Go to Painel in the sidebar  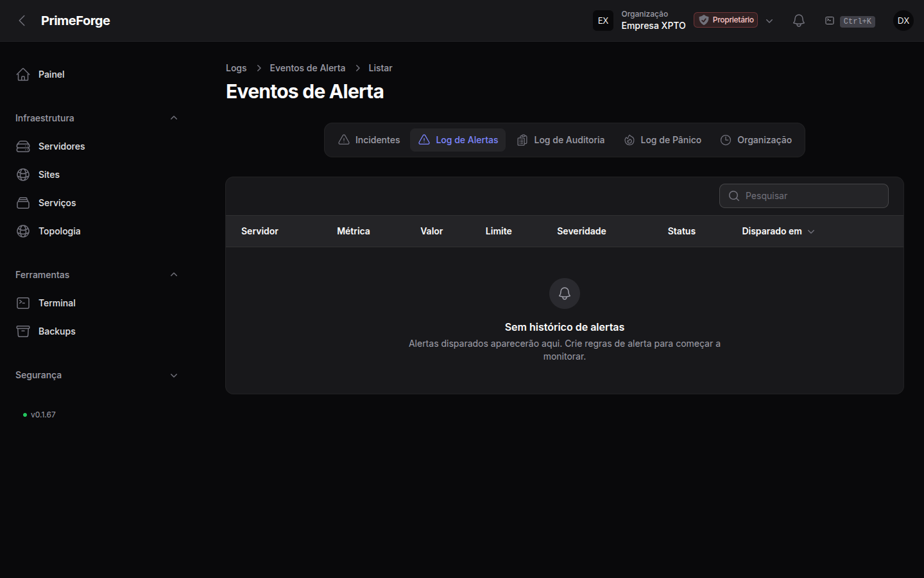click(x=96, y=74)
